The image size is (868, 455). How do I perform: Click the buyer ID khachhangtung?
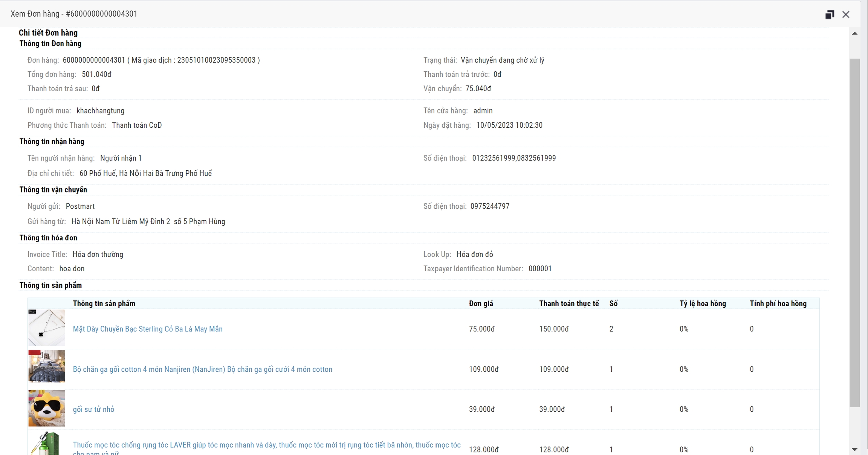coord(100,111)
